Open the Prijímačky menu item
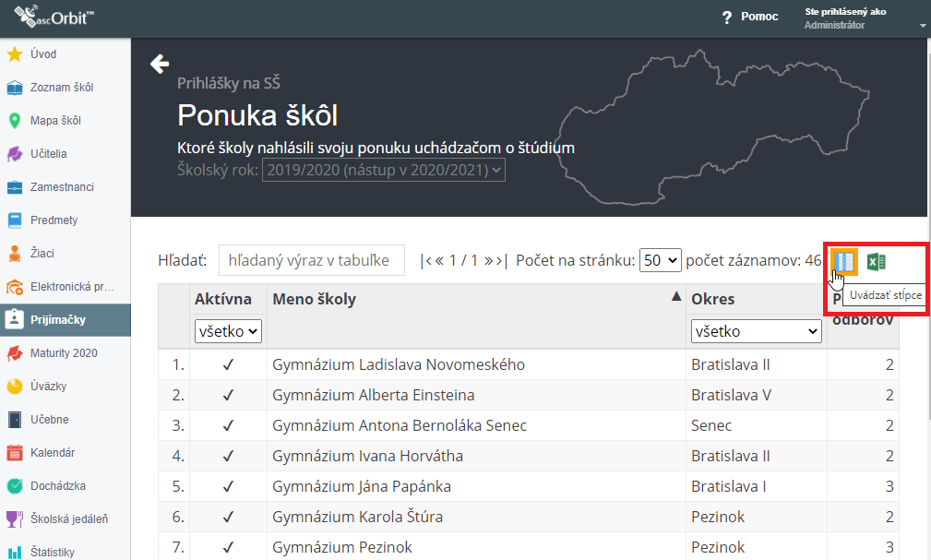 66,320
